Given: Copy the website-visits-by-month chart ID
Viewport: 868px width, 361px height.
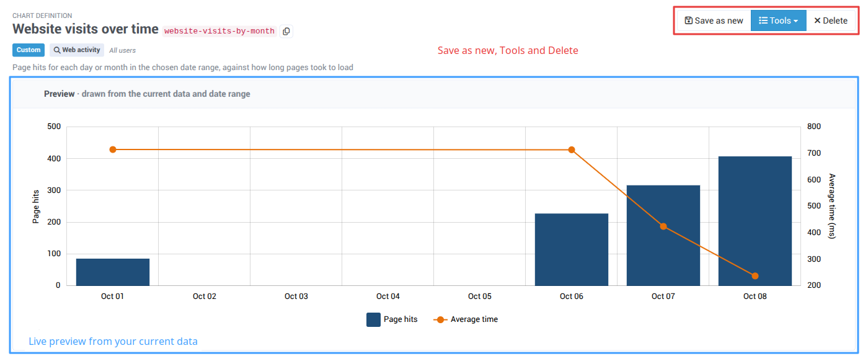Looking at the screenshot, I should [286, 31].
